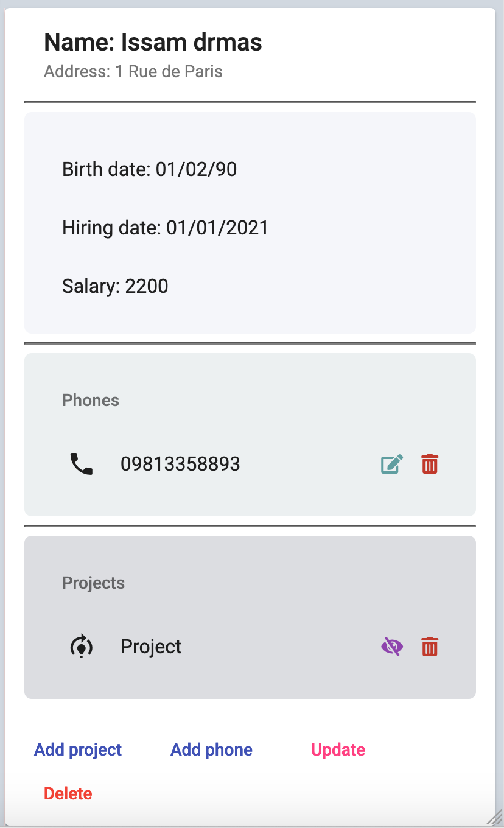The width and height of the screenshot is (504, 828).
Task: Delete the phone entry with trash icon
Action: coord(430,465)
